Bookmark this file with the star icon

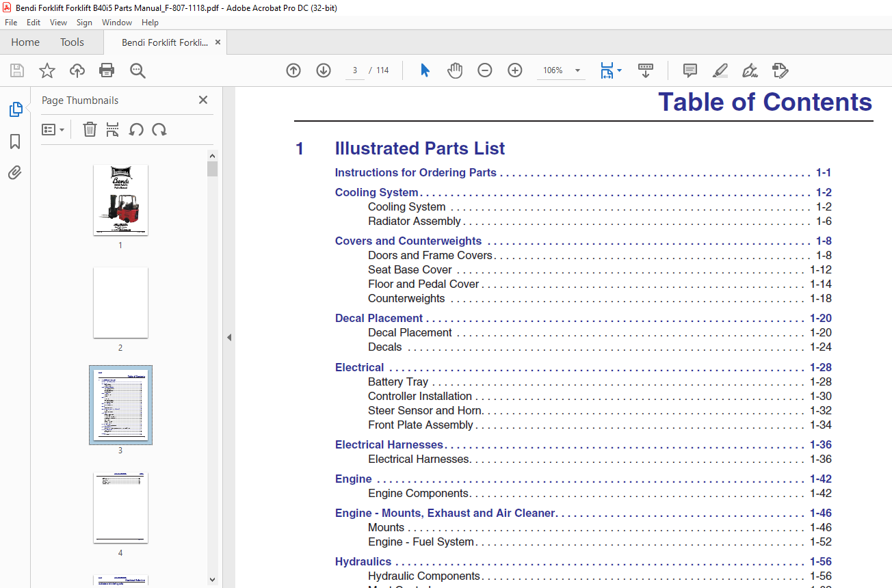tap(47, 70)
